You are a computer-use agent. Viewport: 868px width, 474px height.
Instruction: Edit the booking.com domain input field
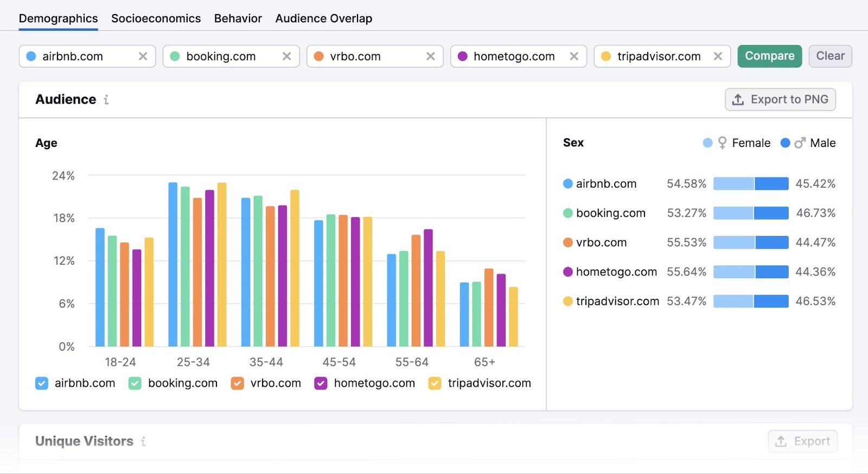(232, 56)
